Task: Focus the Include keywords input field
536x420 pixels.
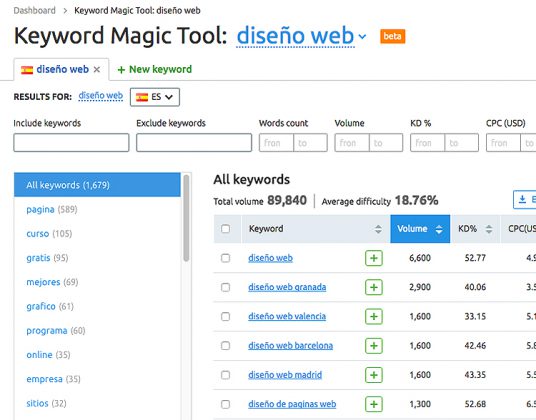Action: tap(71, 143)
